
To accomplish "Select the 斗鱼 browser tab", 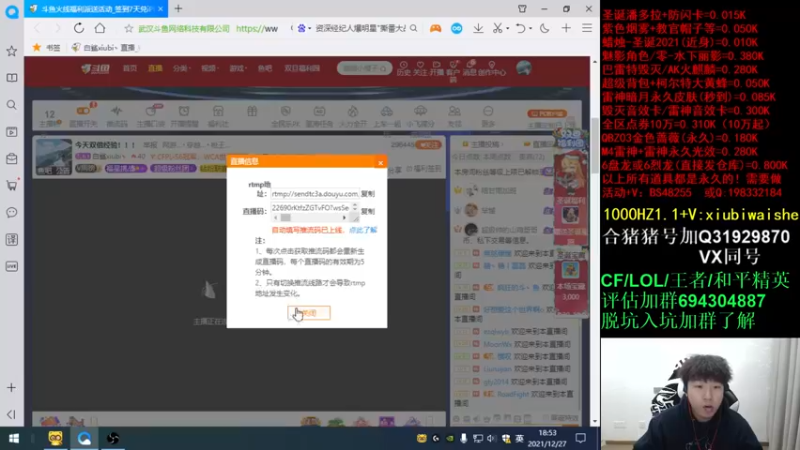I will (95, 9).
